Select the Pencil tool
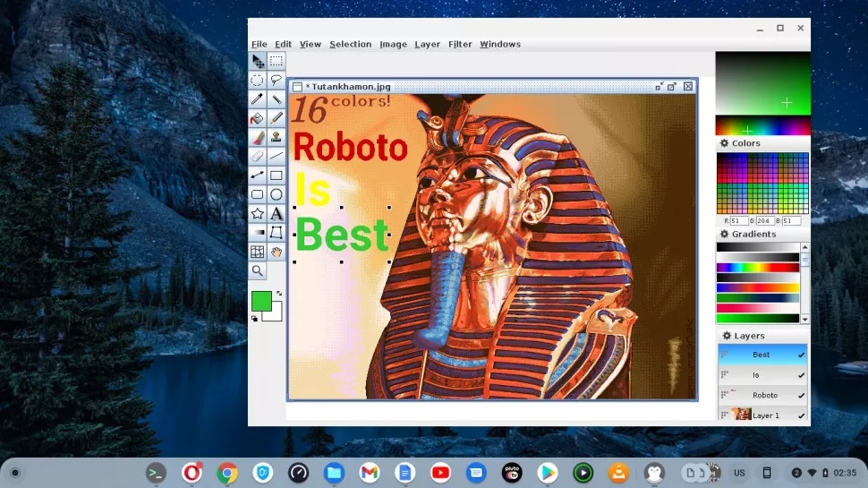This screenshot has height=488, width=868. coord(277,118)
